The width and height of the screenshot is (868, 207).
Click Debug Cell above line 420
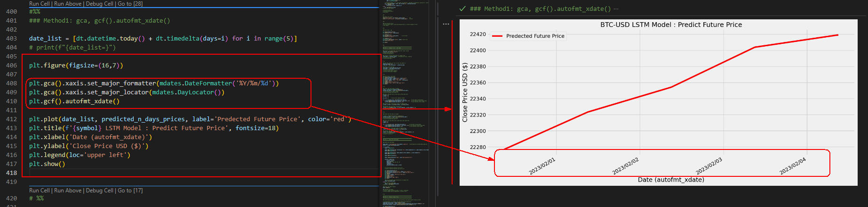click(100, 190)
